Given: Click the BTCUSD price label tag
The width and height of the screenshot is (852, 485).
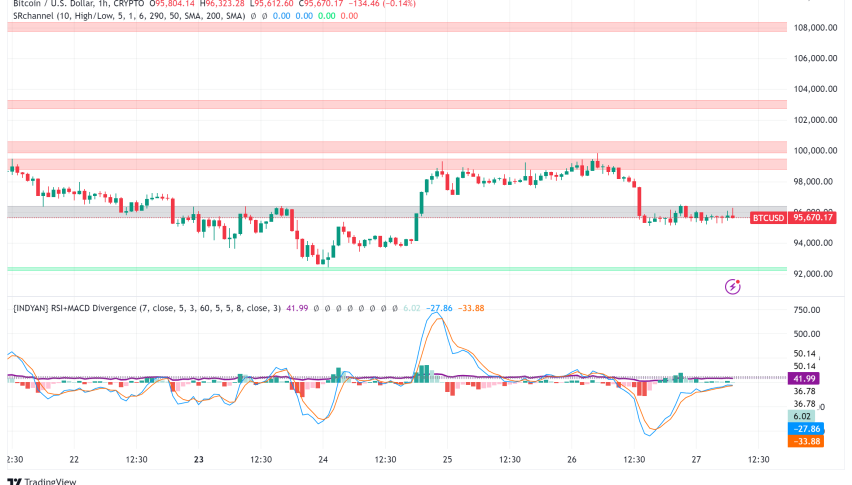Looking at the screenshot, I should pos(768,218).
